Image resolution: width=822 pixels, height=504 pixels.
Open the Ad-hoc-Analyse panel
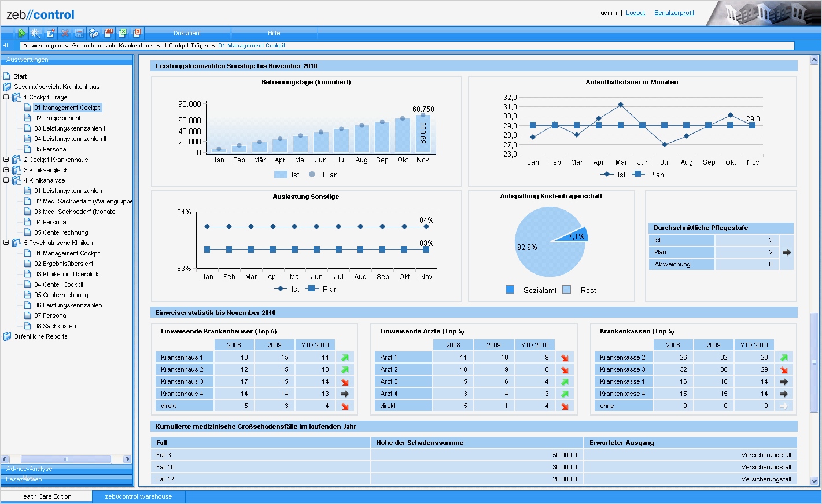29,469
